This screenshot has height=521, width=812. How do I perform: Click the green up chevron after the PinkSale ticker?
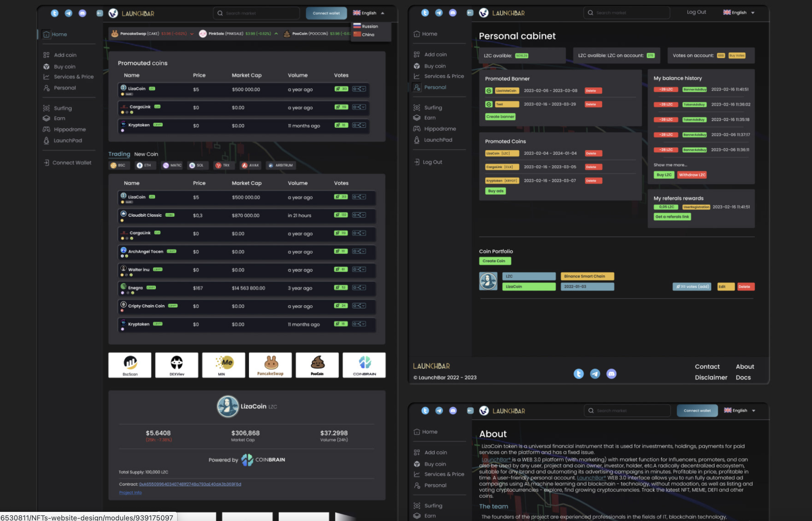276,34
